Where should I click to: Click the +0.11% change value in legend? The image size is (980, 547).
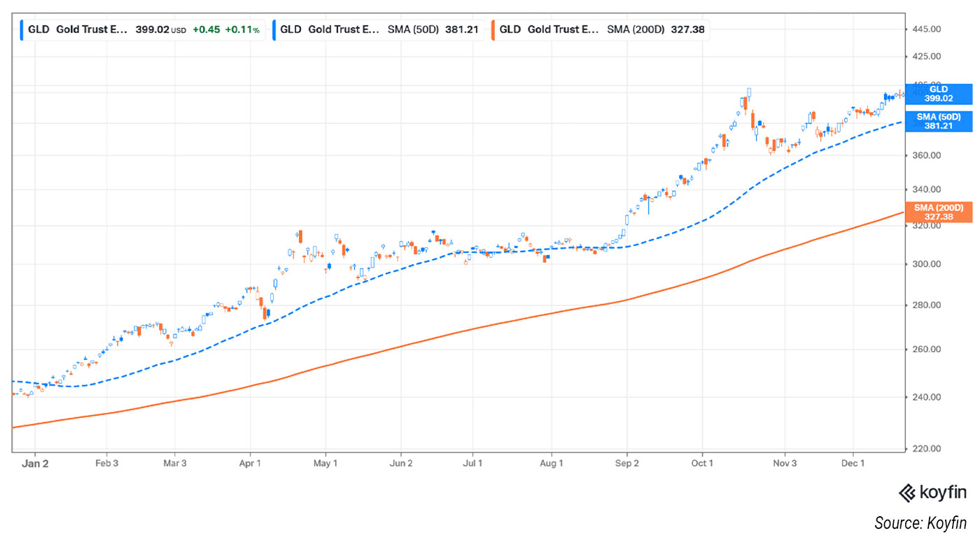[x=242, y=30]
